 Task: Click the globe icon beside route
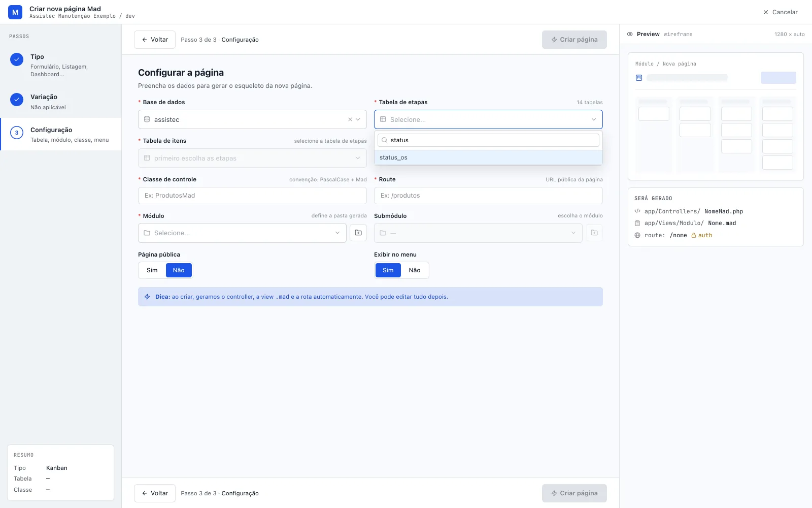pos(637,235)
